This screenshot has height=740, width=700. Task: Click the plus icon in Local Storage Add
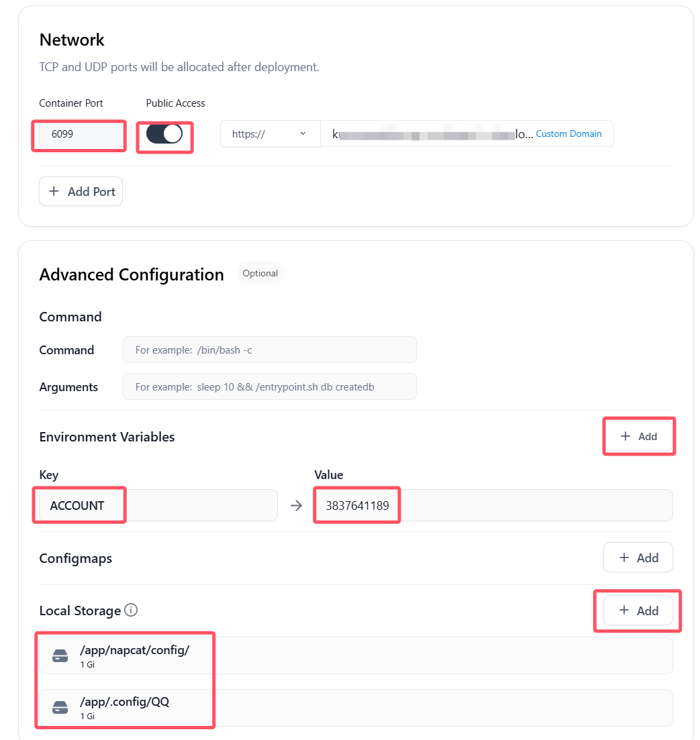click(x=624, y=611)
